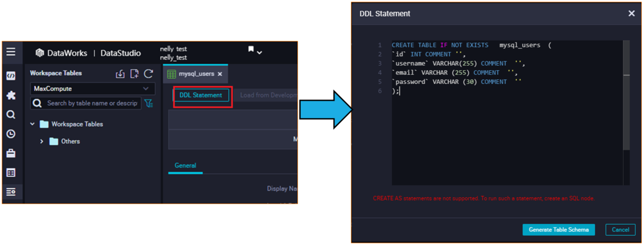The image size is (644, 245).
Task: Click the DataWorks logo
Action: (x=61, y=53)
